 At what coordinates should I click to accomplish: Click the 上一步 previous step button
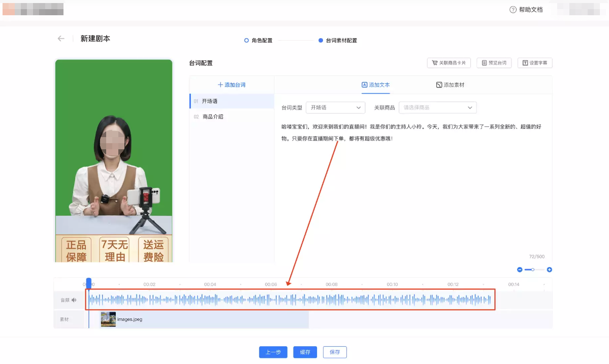coord(273,352)
